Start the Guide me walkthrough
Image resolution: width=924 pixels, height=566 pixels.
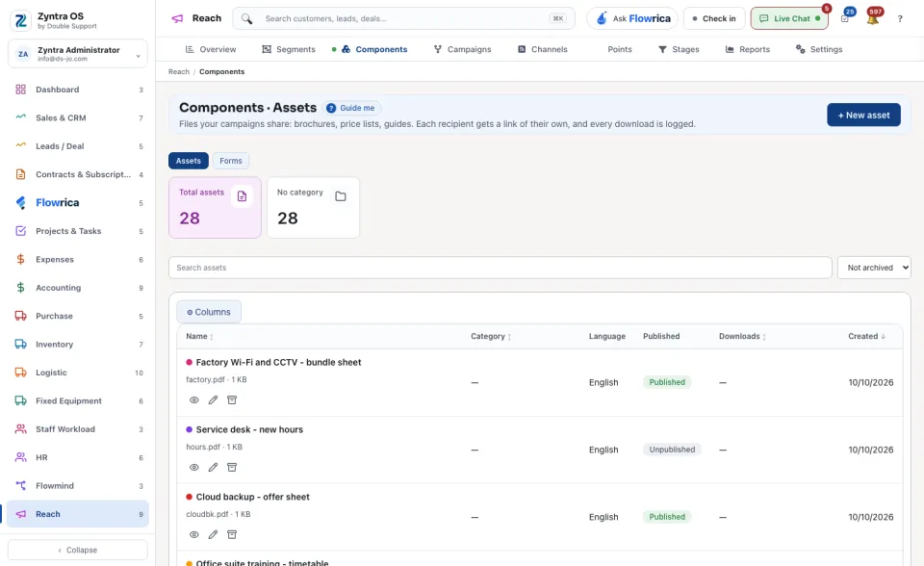click(x=351, y=108)
